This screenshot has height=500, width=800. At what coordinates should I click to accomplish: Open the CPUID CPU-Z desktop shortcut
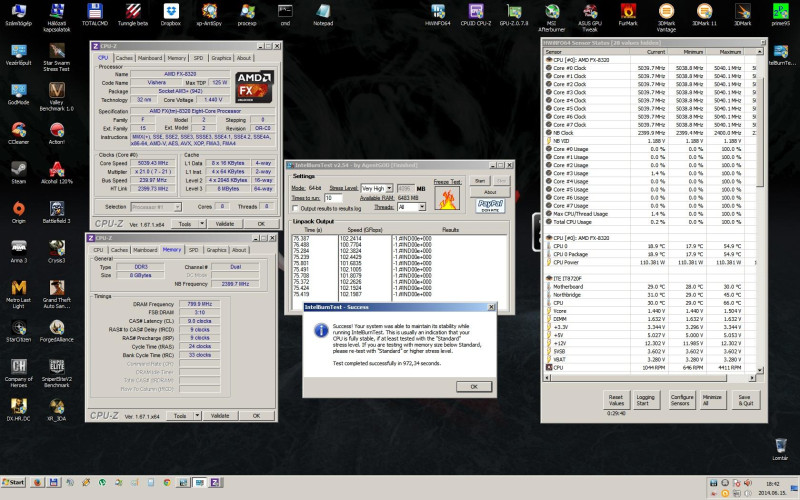tap(476, 14)
